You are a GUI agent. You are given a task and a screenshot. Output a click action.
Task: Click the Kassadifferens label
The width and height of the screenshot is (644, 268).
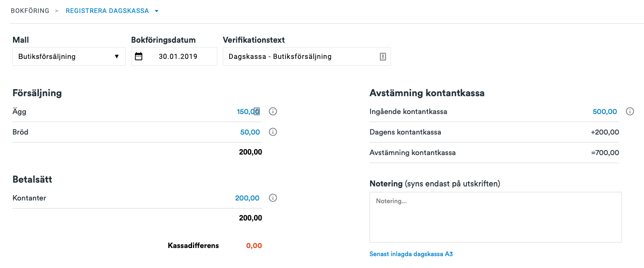point(194,246)
